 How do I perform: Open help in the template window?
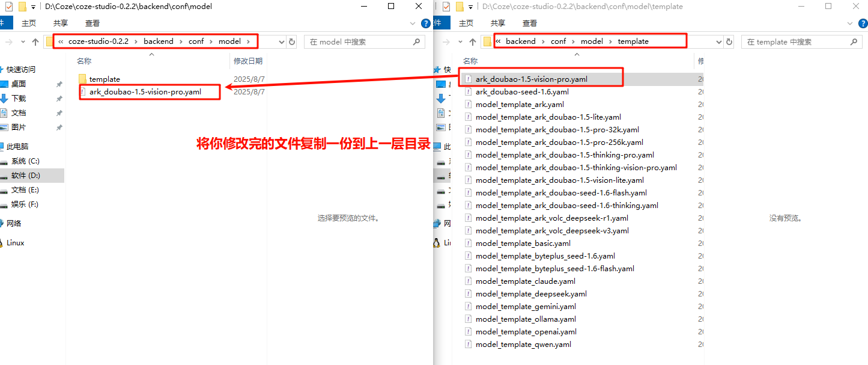point(863,23)
